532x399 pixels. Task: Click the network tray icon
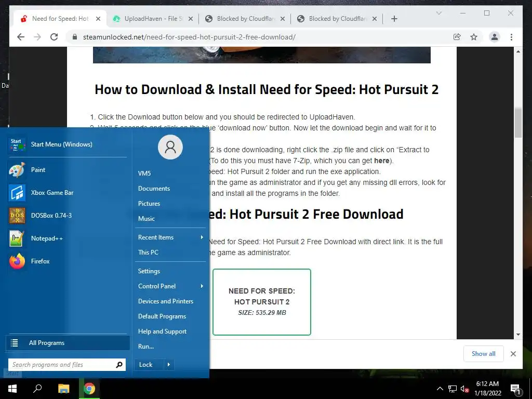click(x=453, y=389)
